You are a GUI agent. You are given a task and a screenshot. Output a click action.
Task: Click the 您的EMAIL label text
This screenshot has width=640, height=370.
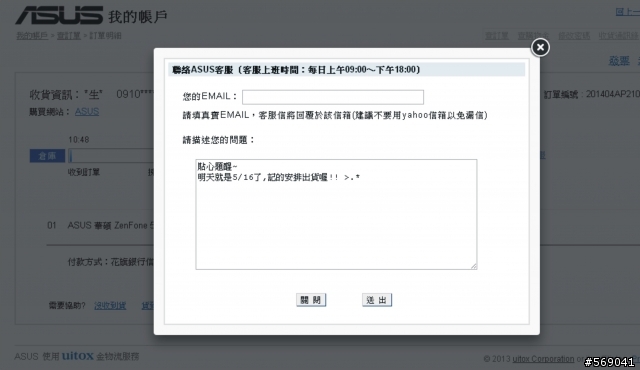click(210, 96)
